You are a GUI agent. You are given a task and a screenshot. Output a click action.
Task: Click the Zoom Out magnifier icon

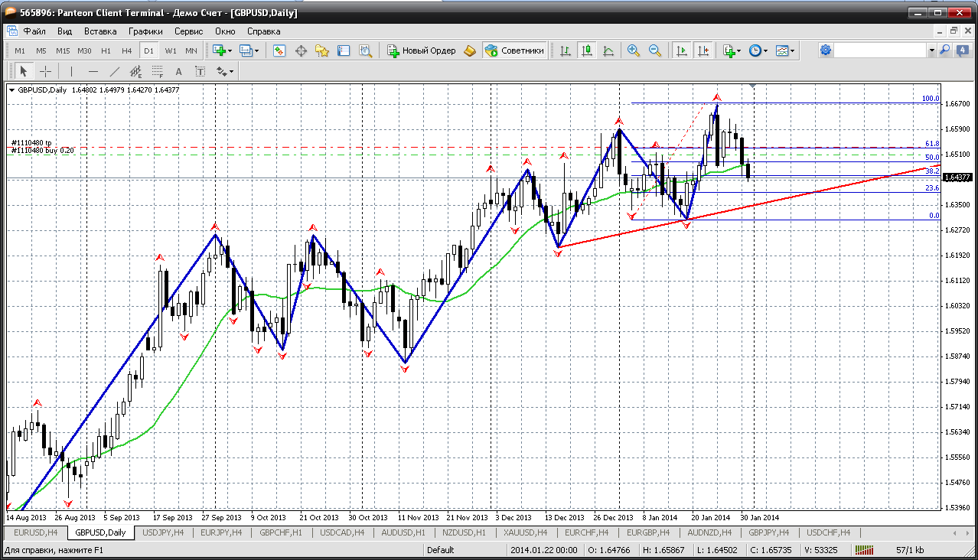[x=655, y=50]
